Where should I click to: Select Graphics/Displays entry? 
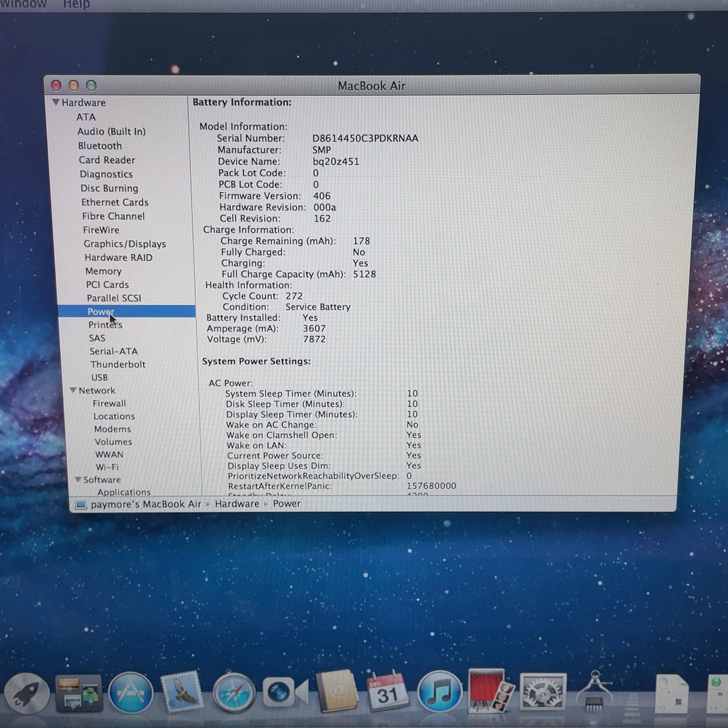pos(125,244)
